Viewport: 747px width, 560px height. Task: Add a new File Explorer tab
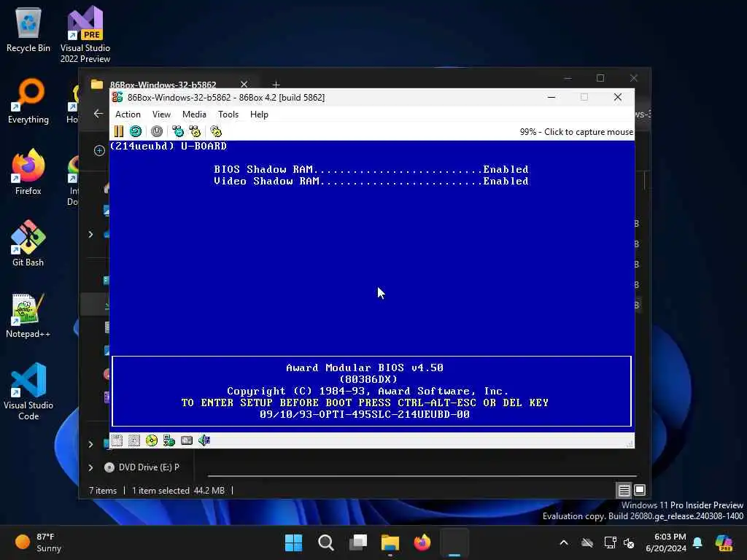(276, 85)
